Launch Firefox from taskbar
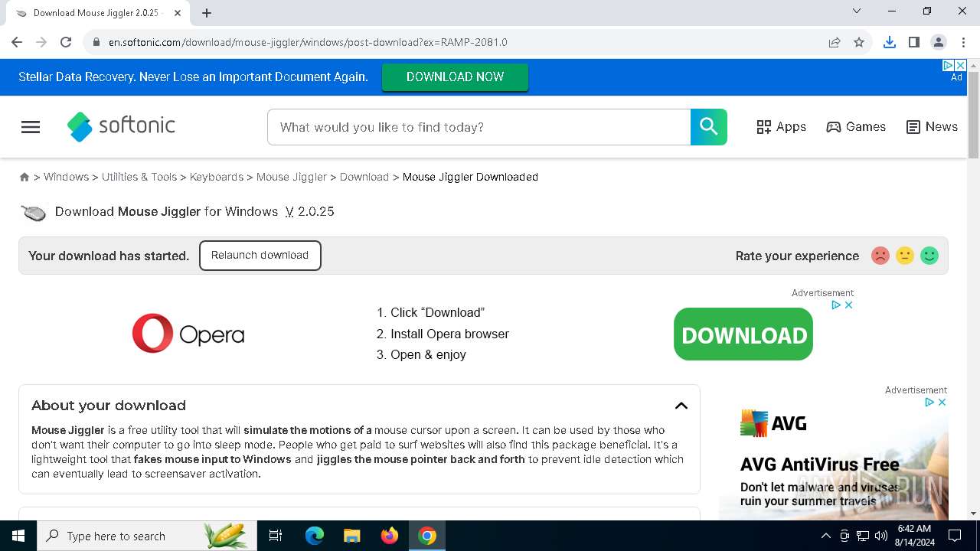The image size is (980, 551). [390, 536]
